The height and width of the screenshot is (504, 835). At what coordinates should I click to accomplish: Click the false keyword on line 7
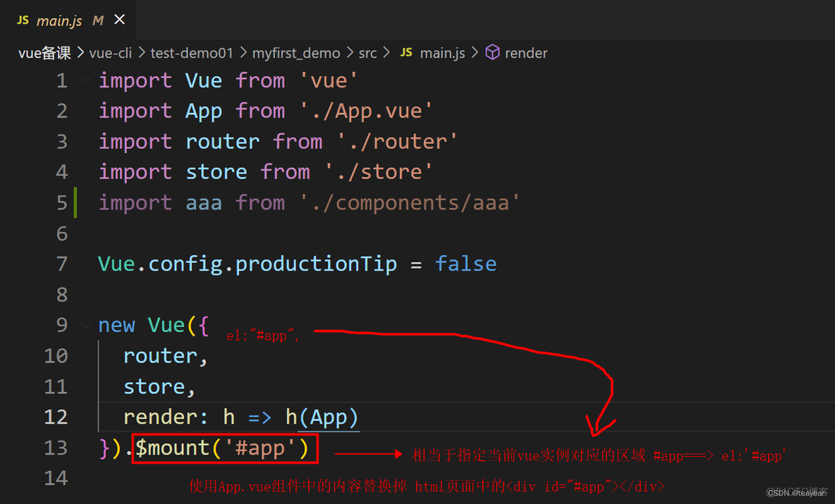(466, 264)
